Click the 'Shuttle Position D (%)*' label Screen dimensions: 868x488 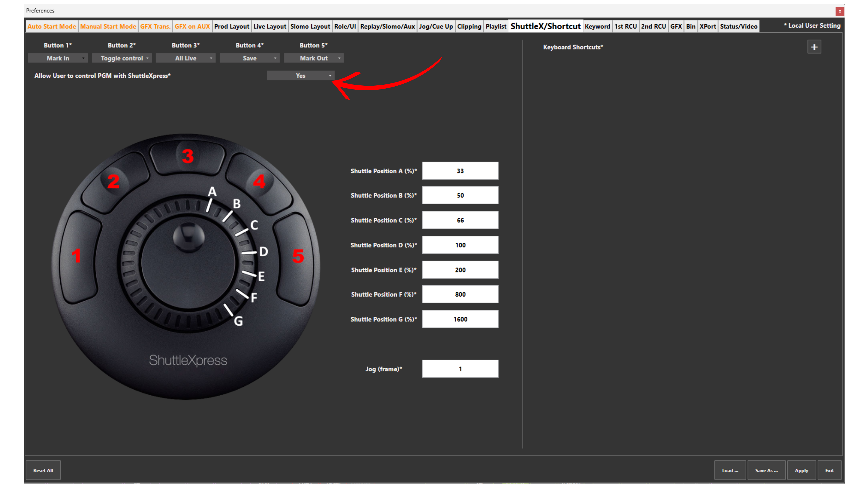384,245
